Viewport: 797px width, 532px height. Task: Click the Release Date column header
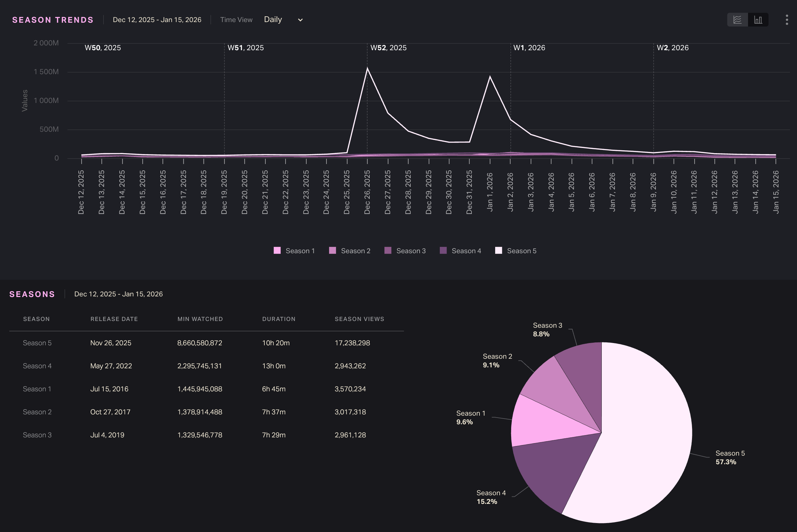click(x=114, y=319)
